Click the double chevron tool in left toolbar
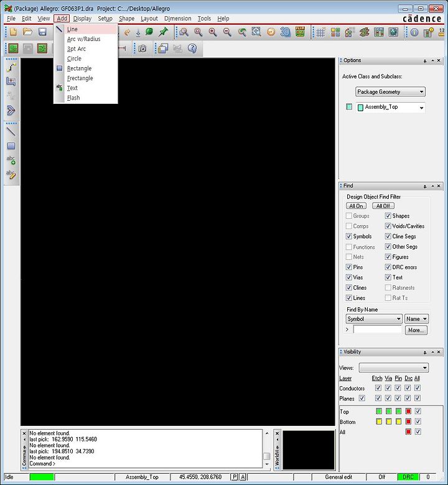 click(x=11, y=110)
